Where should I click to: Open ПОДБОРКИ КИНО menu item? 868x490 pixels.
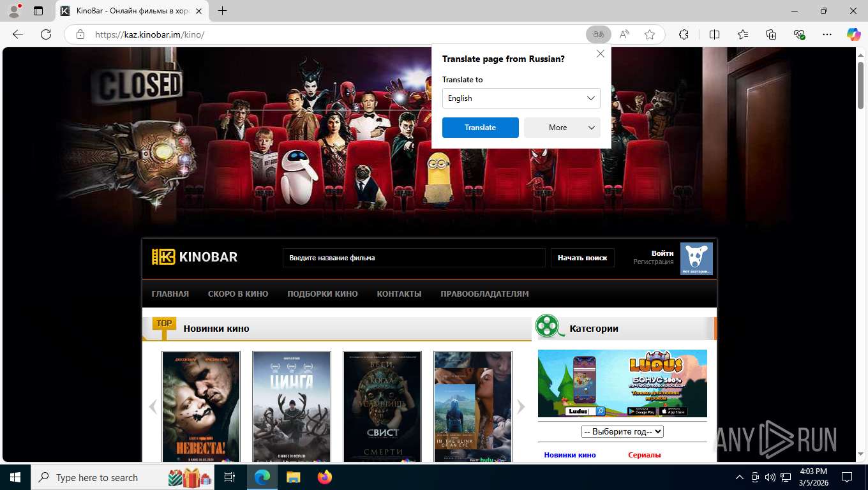(x=322, y=294)
